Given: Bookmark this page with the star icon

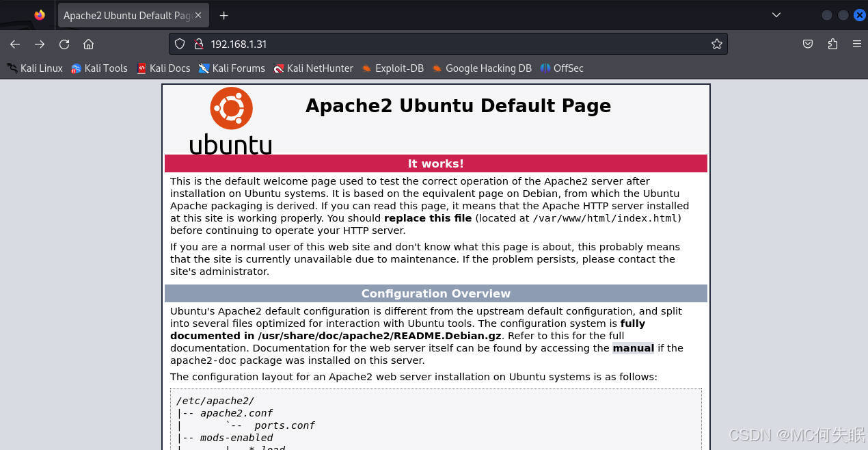Looking at the screenshot, I should click(716, 44).
